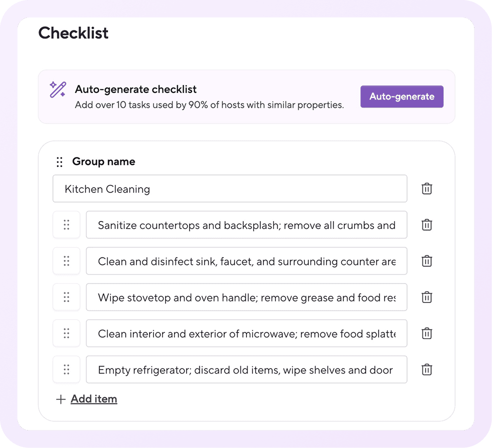Click the plus icon next to Add item
492x448 pixels.
pyautogui.click(x=60, y=398)
